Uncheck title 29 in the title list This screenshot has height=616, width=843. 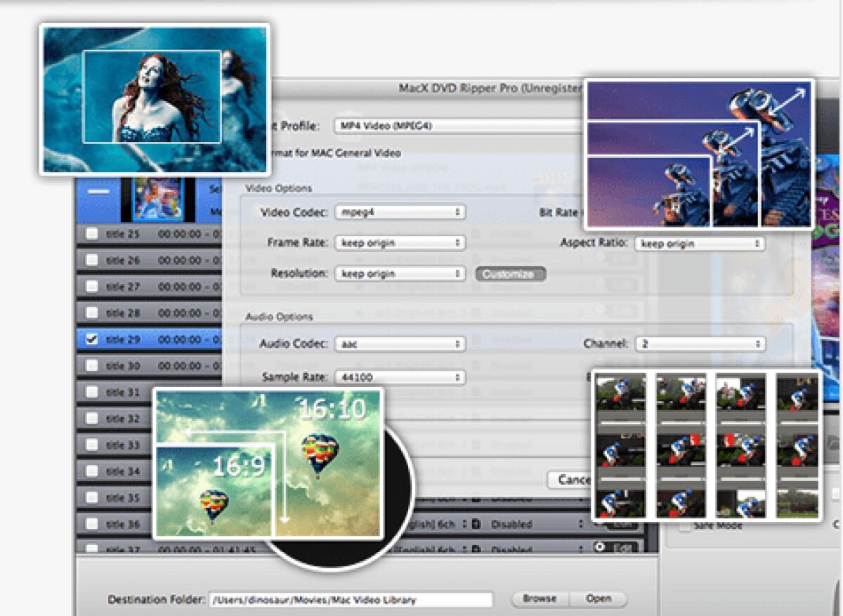point(91,339)
